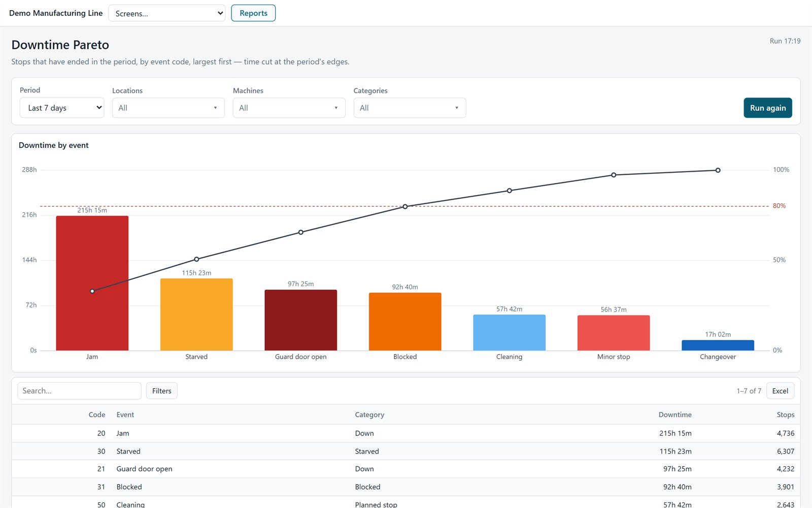Expand the Machines filter dropdown
This screenshot has height=508, width=812.
[x=289, y=108]
